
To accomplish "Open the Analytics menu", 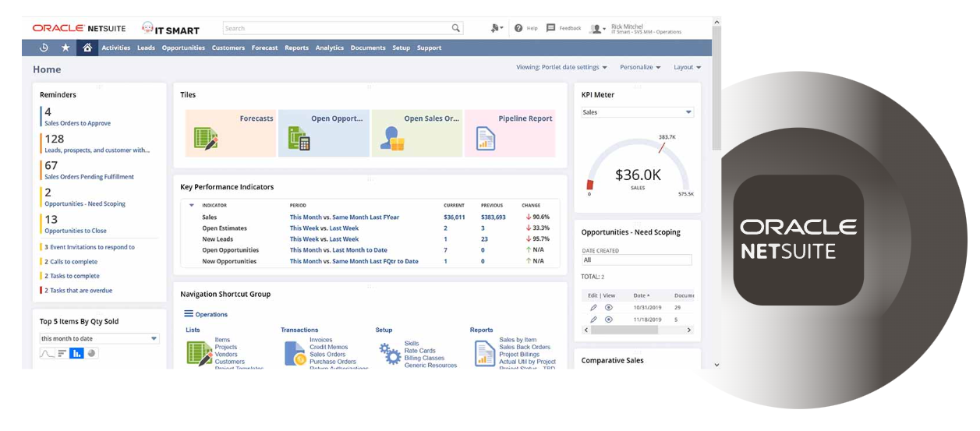I will [329, 48].
